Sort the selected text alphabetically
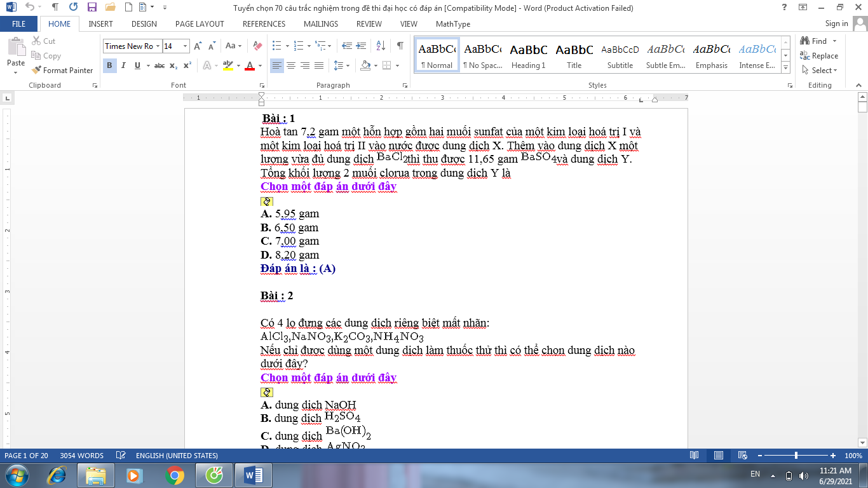Viewport: 868px width, 488px height. tap(381, 46)
